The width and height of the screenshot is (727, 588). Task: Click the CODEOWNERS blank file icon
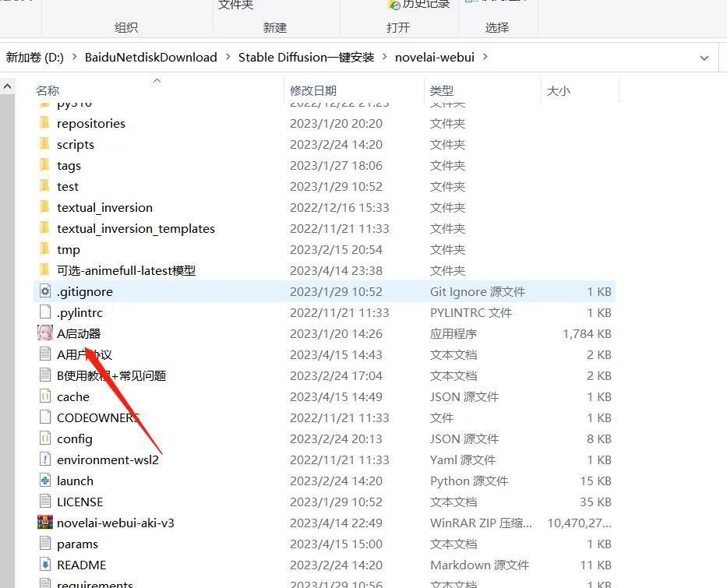pyautogui.click(x=45, y=417)
